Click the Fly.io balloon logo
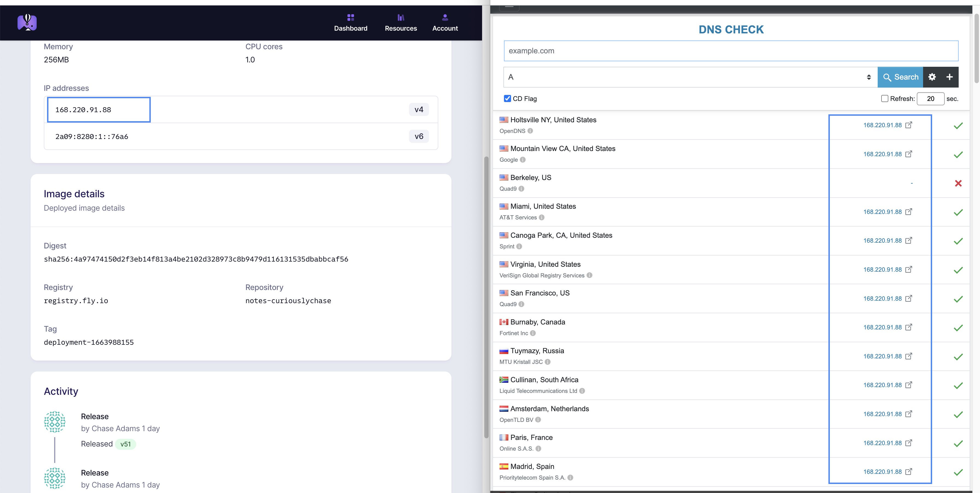Screen dimensions: 980x493 tap(27, 22)
